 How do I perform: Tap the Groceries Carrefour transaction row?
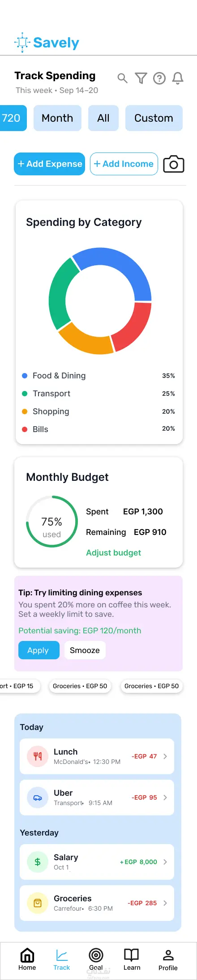click(x=97, y=903)
